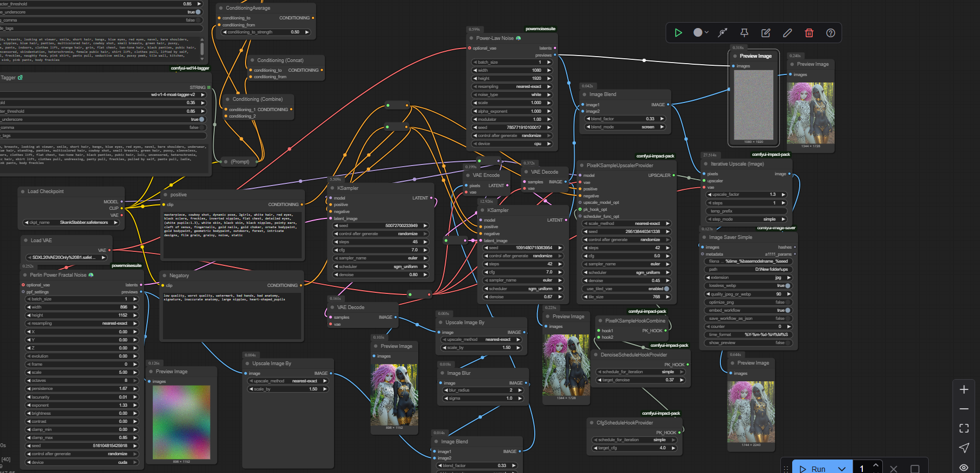
Task: Click the filename field in Image Saver Simple
Action: tap(747, 261)
